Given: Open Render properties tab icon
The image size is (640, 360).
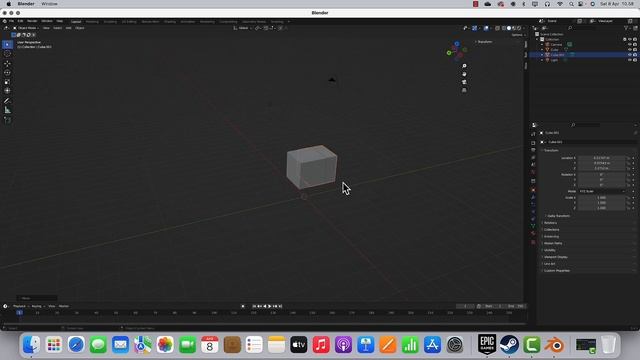Looking at the screenshot, I should [533, 143].
